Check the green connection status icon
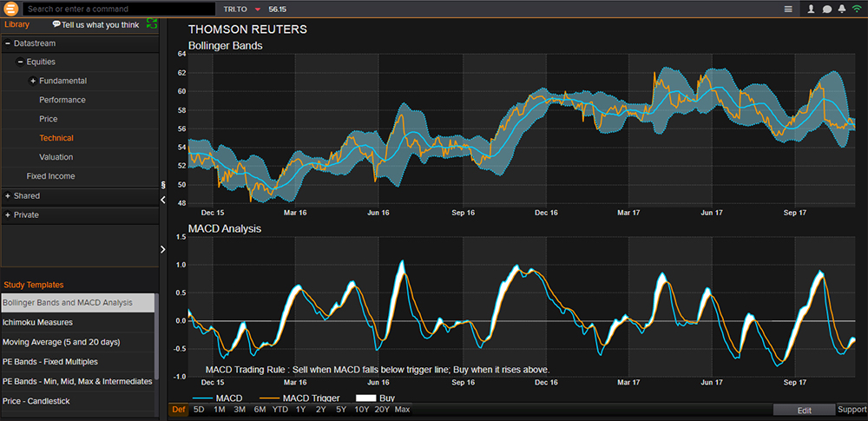Image resolution: width=868 pixels, height=421 pixels. pos(857,9)
